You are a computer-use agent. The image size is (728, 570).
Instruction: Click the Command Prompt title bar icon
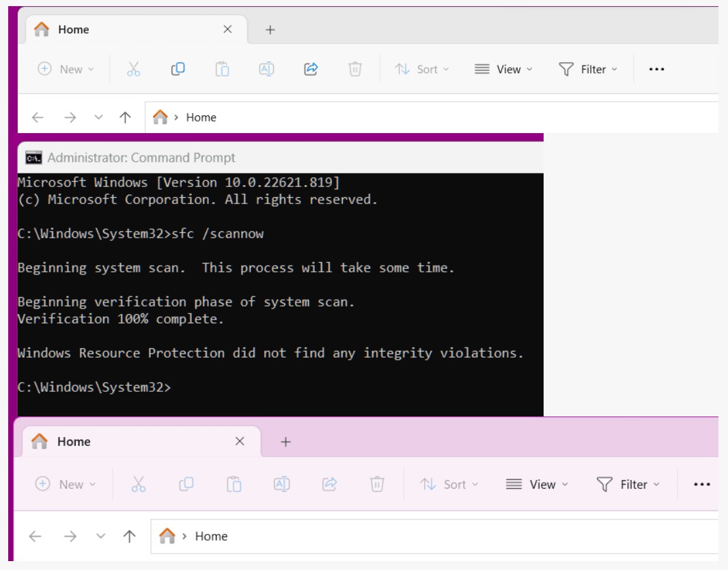[x=33, y=158]
